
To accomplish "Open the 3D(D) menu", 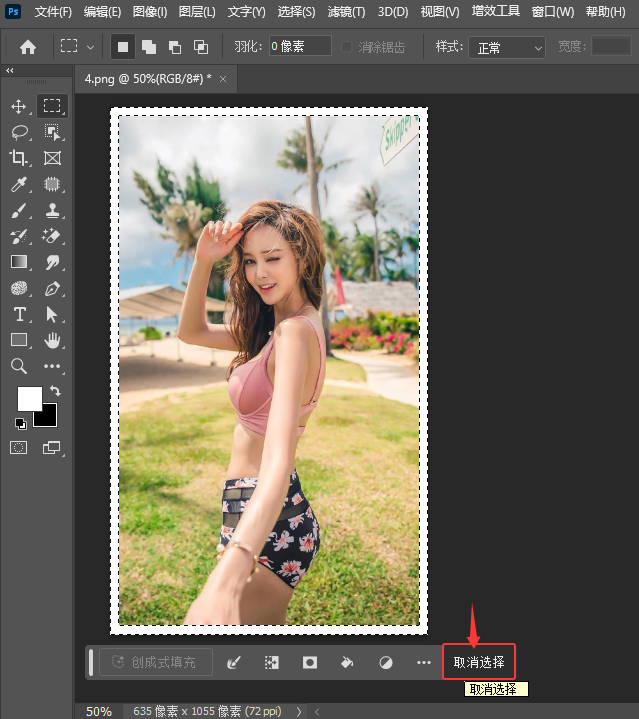I will click(x=393, y=11).
